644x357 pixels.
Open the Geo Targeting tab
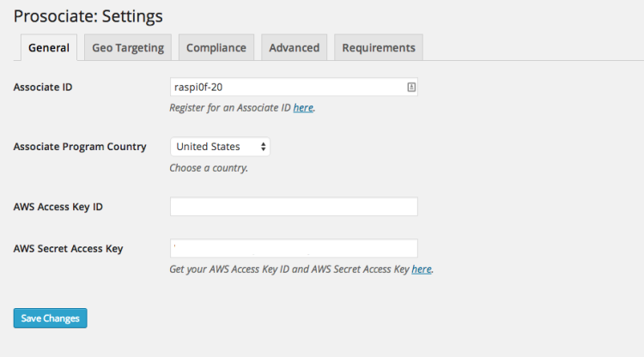(128, 47)
